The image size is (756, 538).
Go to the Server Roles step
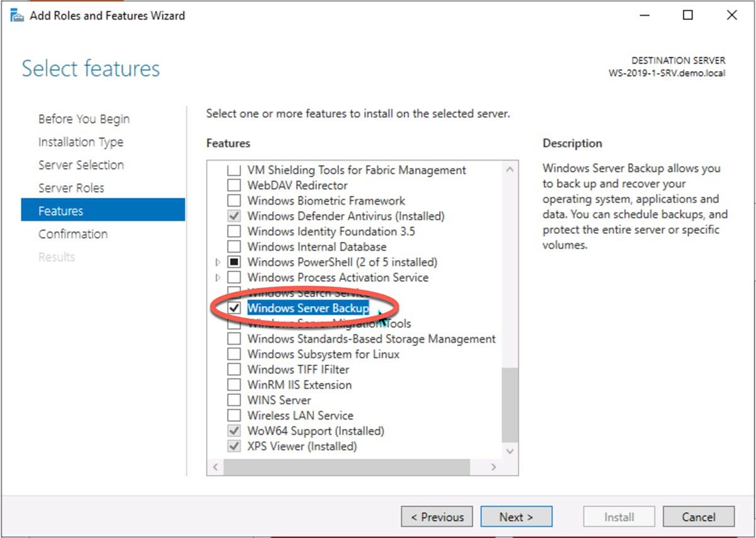click(x=71, y=188)
